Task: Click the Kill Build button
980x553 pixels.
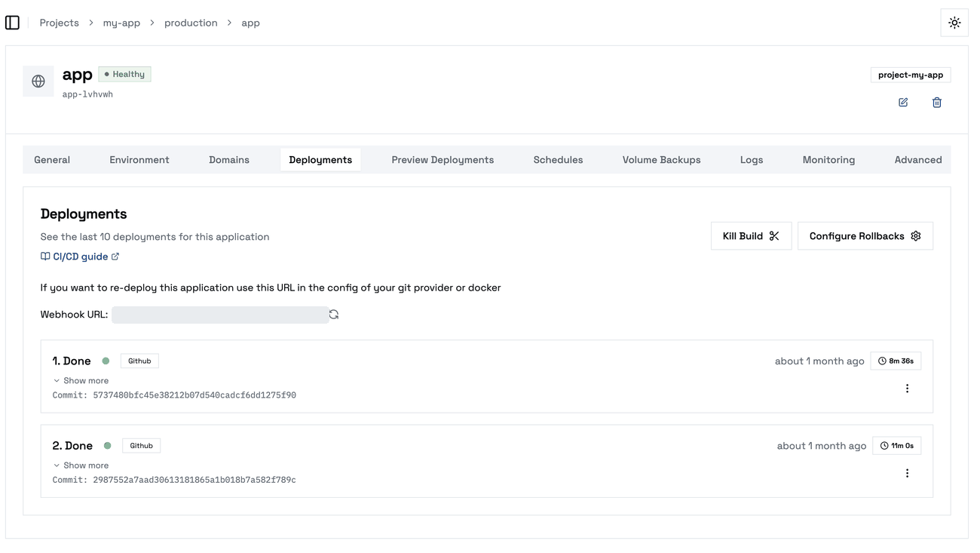Action: pos(751,236)
